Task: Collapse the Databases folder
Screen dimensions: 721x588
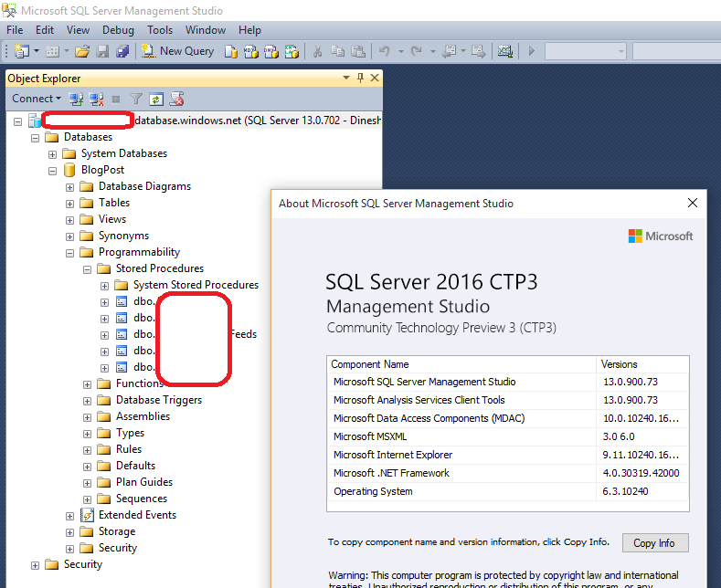Action: tap(35, 138)
